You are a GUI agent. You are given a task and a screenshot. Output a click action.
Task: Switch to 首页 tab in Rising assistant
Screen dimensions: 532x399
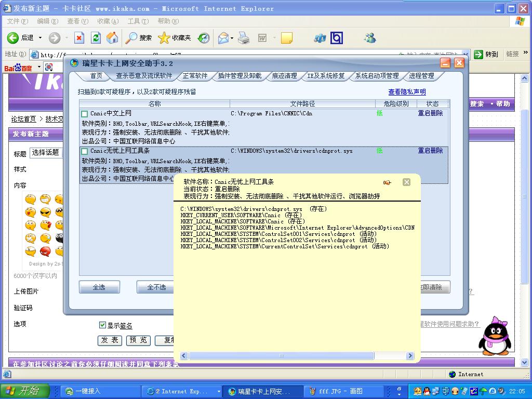tap(96, 76)
